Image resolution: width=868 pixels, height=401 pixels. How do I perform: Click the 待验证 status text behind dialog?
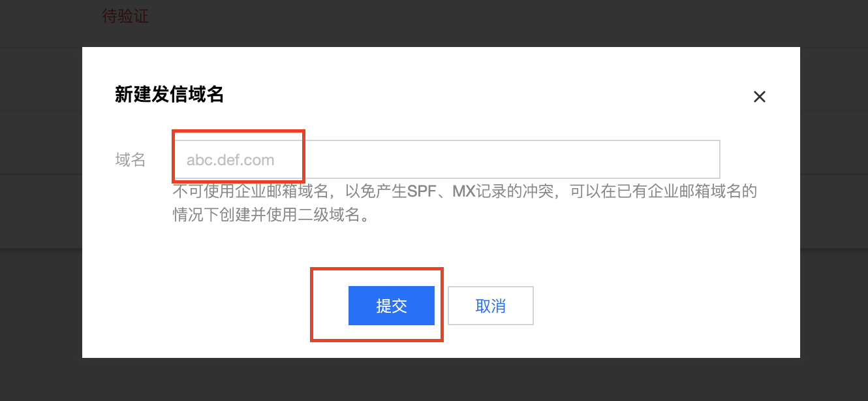point(125,16)
